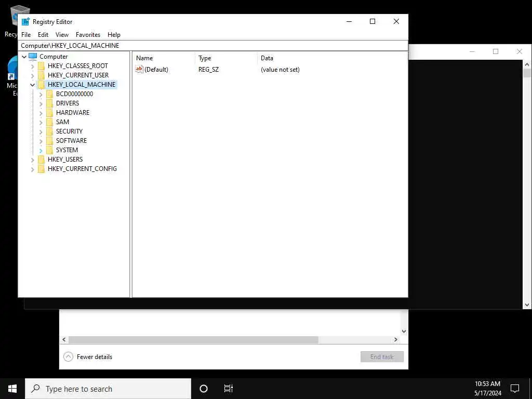This screenshot has width=532, height=399.
Task: Collapse the HKEY_LOCAL_MACHINE key
Action: 33,85
